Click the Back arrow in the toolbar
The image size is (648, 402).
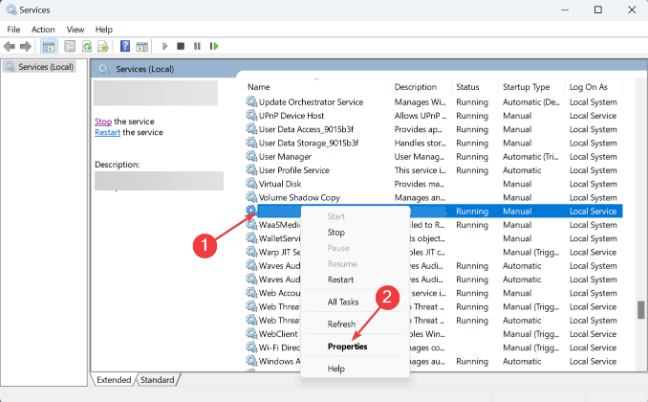click(11, 46)
